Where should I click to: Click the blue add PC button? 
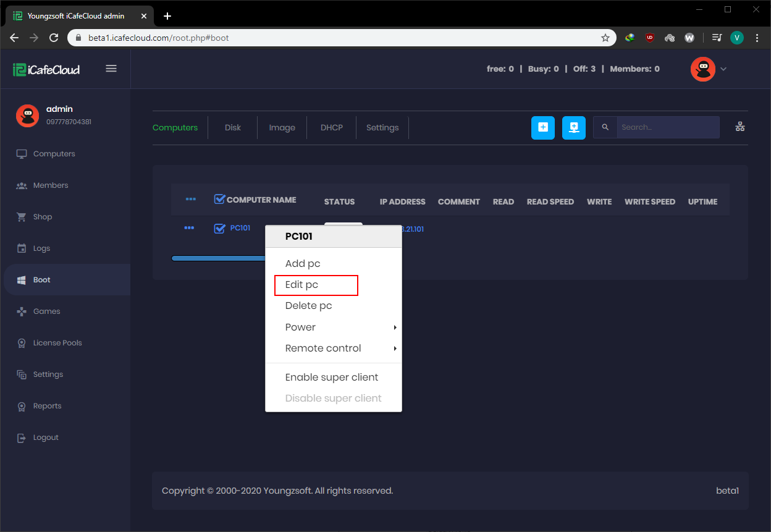(542, 127)
